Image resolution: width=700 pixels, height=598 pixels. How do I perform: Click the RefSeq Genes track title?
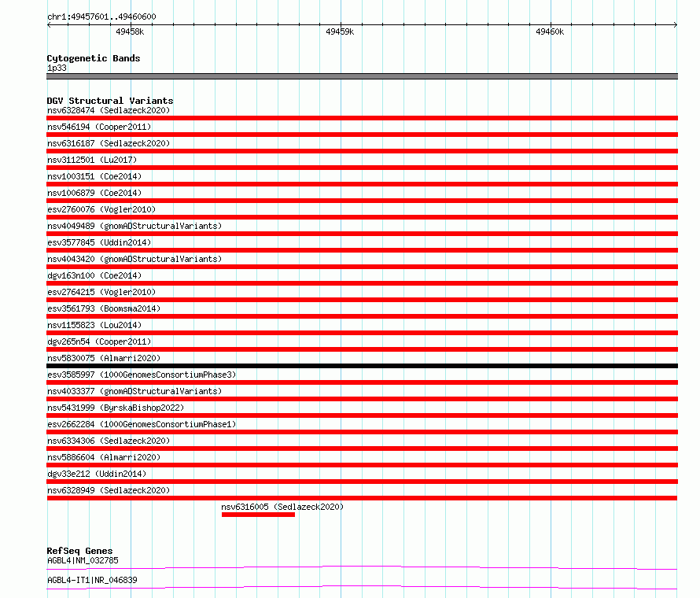coord(79,551)
